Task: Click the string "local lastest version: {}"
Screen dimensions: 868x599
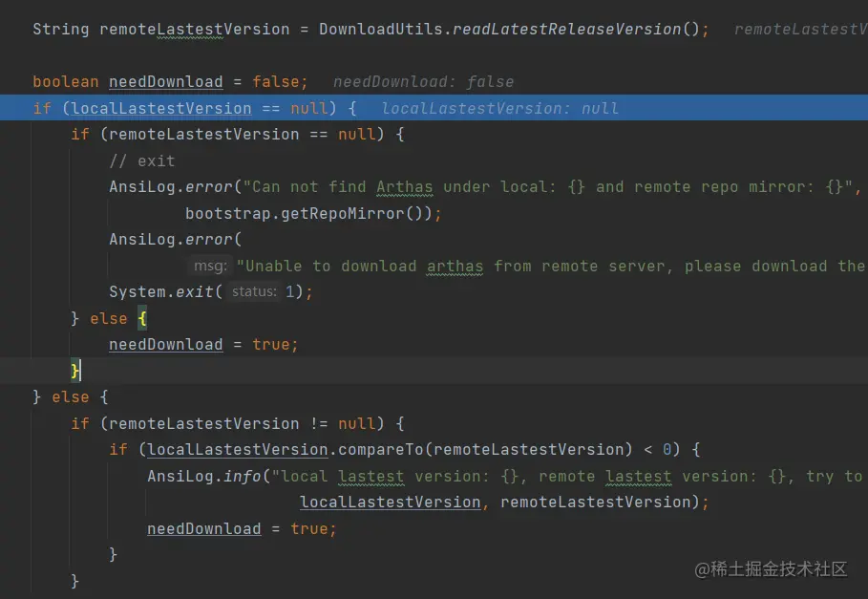Action: (x=394, y=476)
